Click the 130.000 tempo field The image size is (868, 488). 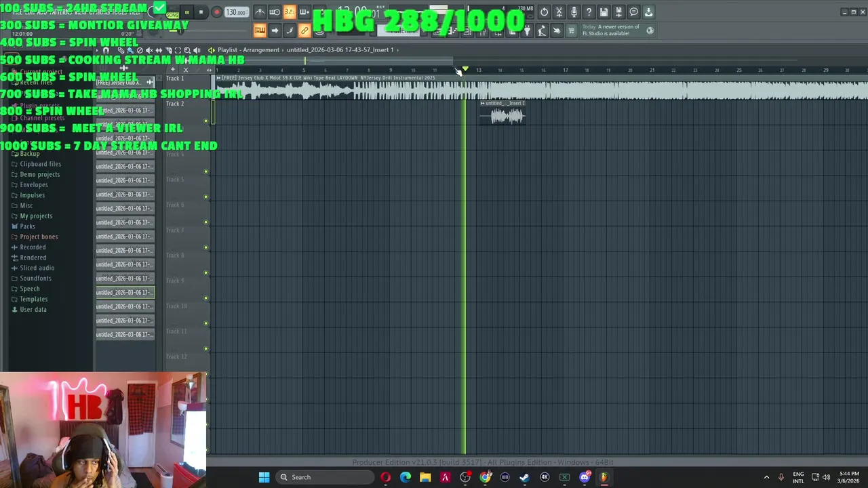236,12
